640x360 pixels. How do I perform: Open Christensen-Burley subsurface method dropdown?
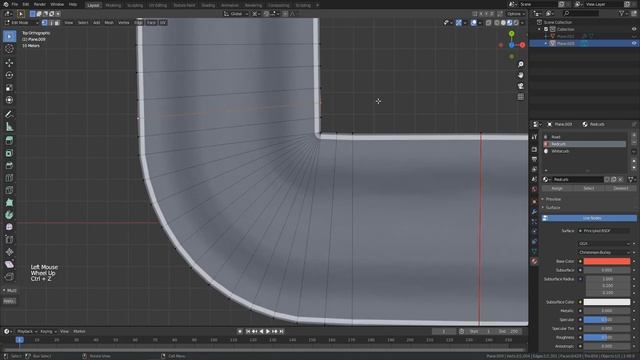604,253
